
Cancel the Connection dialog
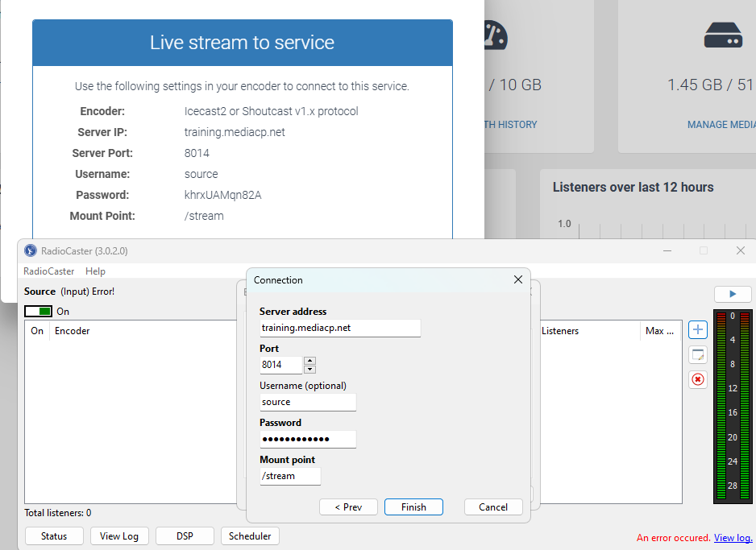[493, 507]
